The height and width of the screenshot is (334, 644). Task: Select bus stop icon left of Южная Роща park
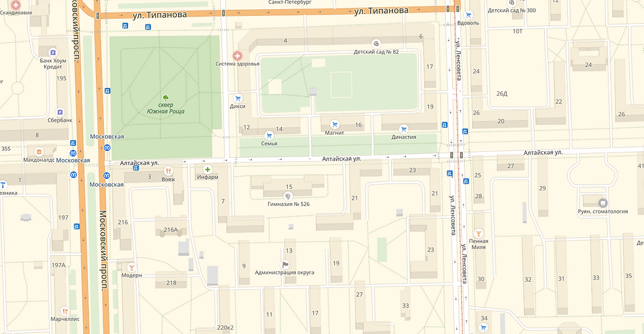[107, 91]
